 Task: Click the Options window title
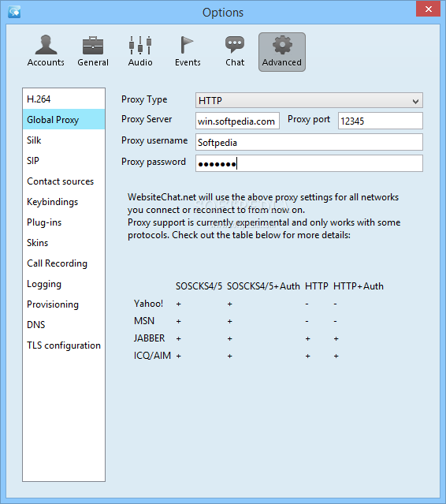223,13
